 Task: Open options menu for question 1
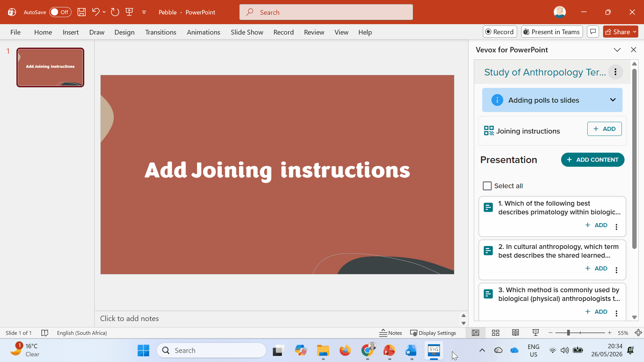pyautogui.click(x=616, y=227)
